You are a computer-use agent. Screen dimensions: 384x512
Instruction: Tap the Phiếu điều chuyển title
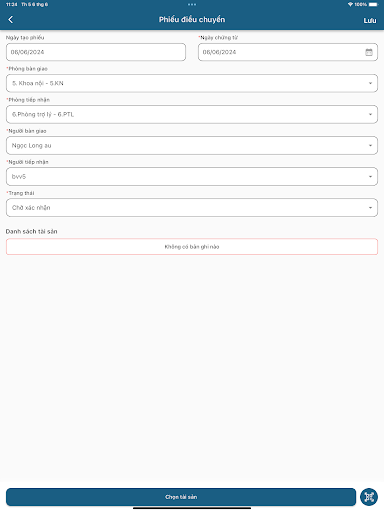192,20
